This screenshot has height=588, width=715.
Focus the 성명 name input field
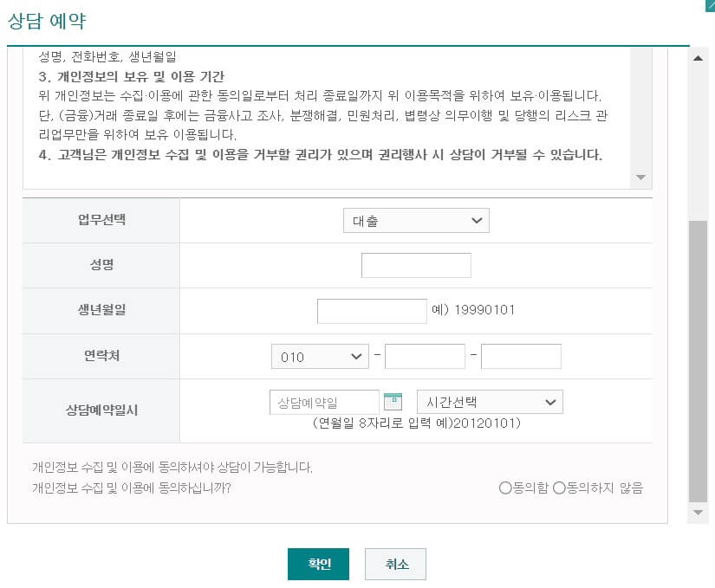(x=416, y=265)
